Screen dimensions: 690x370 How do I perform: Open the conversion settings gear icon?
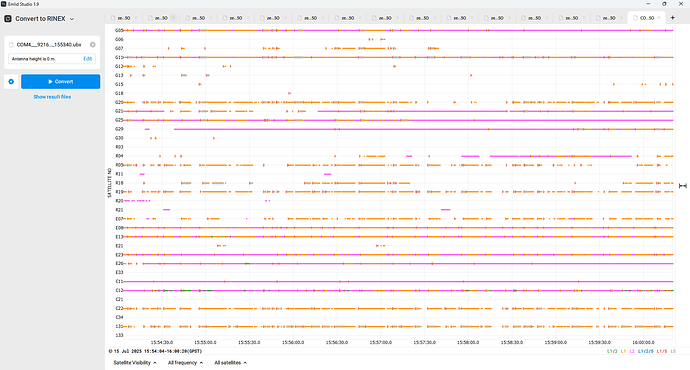point(11,81)
